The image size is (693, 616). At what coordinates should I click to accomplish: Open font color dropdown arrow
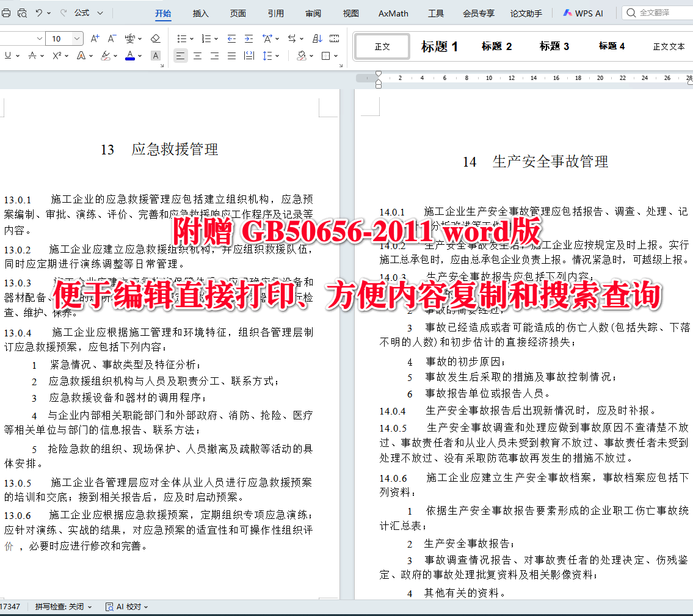tap(140, 56)
